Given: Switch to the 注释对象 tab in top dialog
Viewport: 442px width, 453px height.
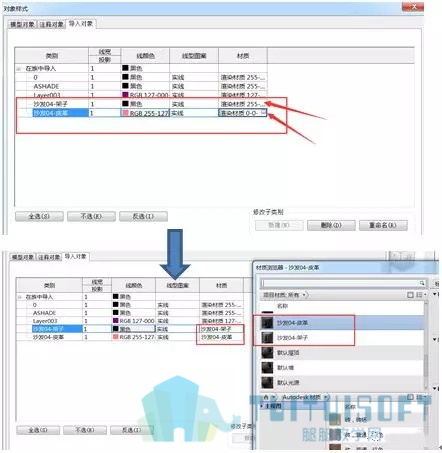Looking at the screenshot, I should click(x=51, y=24).
